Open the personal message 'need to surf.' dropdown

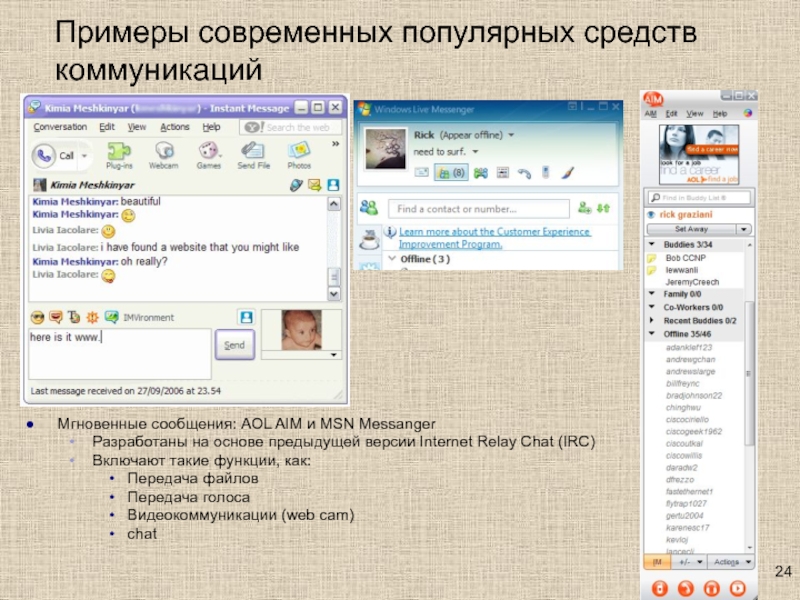point(476,152)
